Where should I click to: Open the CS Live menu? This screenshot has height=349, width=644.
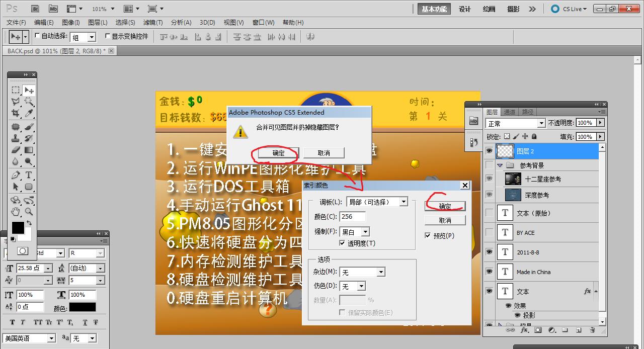pyautogui.click(x=569, y=9)
